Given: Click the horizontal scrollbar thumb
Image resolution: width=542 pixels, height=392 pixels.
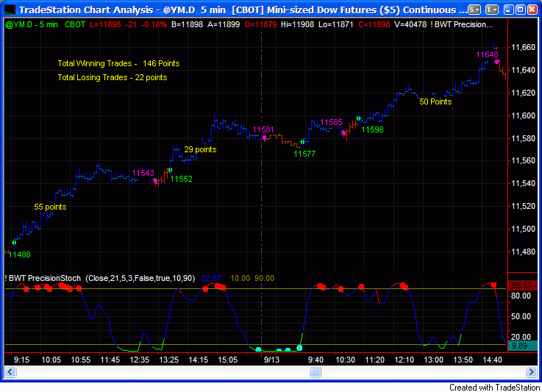Looking at the screenshot, I should pyautogui.click(x=315, y=372).
